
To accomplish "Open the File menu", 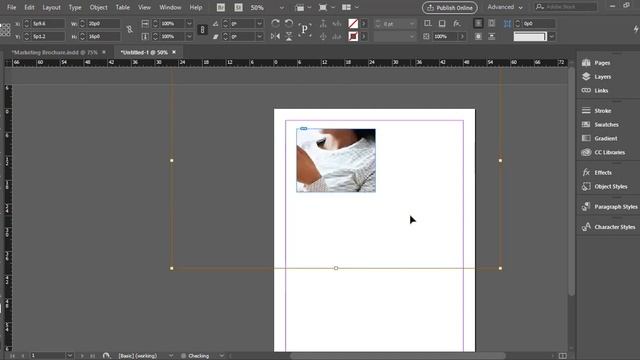I will click(x=11, y=7).
